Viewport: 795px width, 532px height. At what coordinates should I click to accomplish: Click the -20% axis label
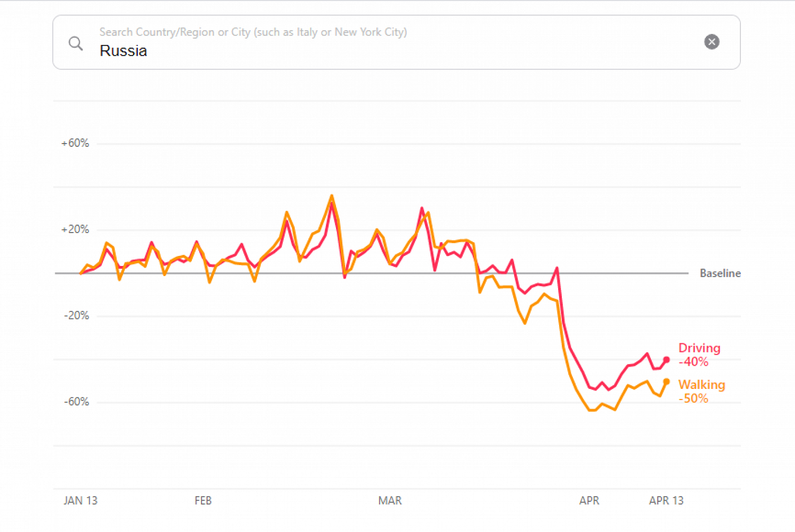[x=76, y=316]
